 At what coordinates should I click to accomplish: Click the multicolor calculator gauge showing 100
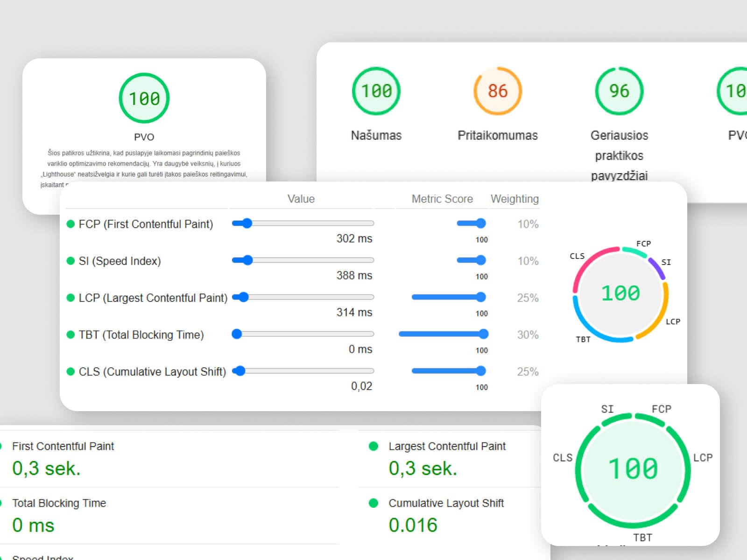(620, 294)
